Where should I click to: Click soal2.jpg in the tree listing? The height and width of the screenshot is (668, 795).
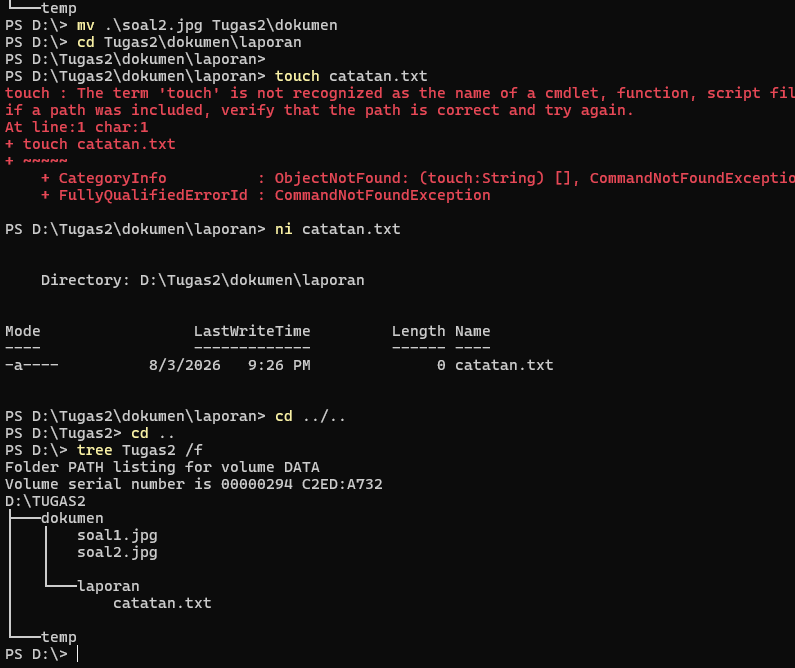point(117,552)
